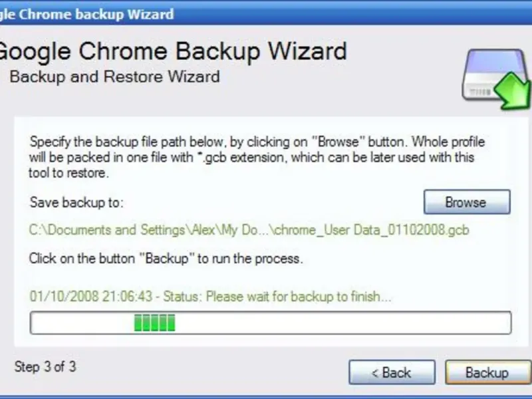The width and height of the screenshot is (532, 399).
Task: Go back with the < Back button
Action: [x=392, y=372]
